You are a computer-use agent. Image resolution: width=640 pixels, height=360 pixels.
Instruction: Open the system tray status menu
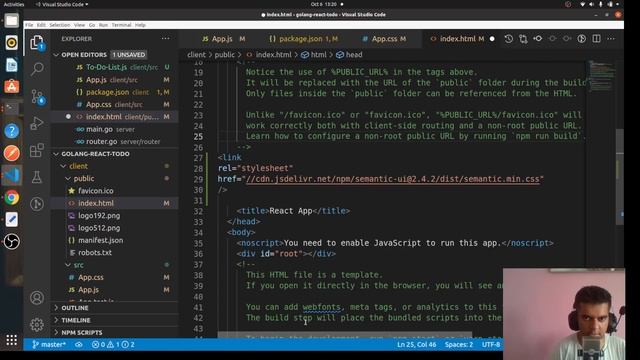(599, 4)
